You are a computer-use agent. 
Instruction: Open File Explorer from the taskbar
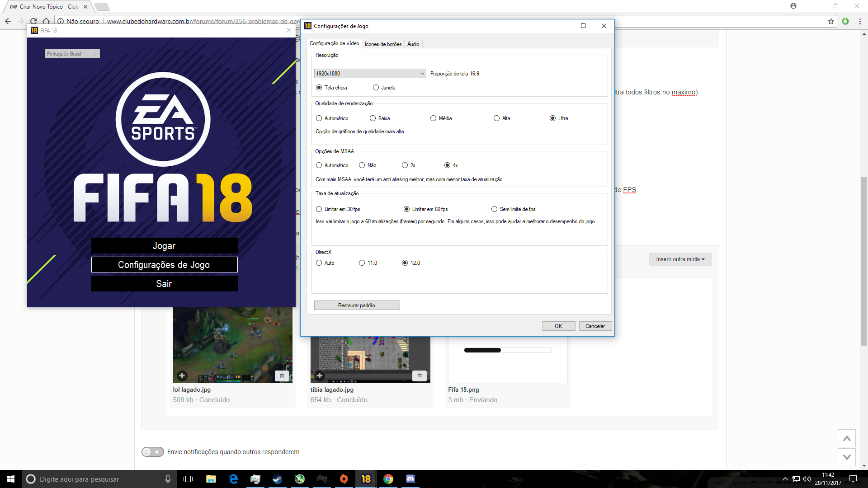(211, 479)
